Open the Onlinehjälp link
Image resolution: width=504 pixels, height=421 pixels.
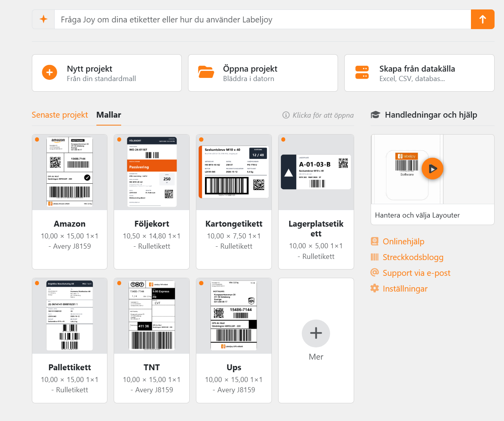tap(403, 241)
